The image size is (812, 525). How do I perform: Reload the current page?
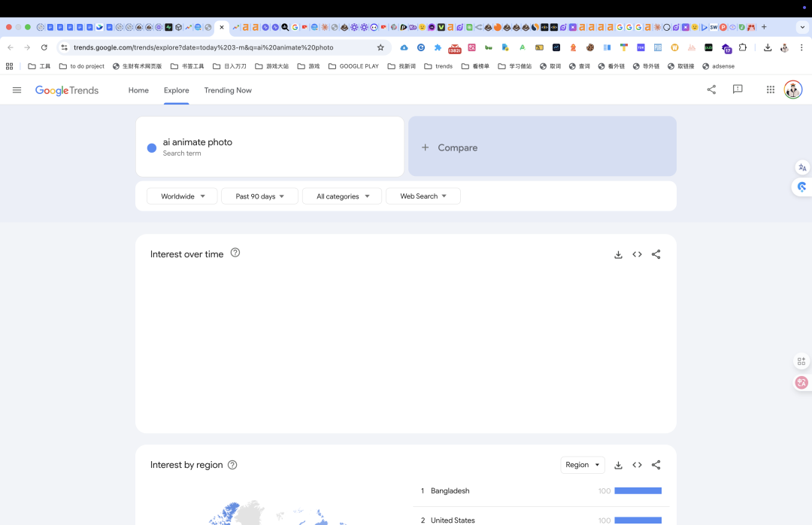point(44,47)
